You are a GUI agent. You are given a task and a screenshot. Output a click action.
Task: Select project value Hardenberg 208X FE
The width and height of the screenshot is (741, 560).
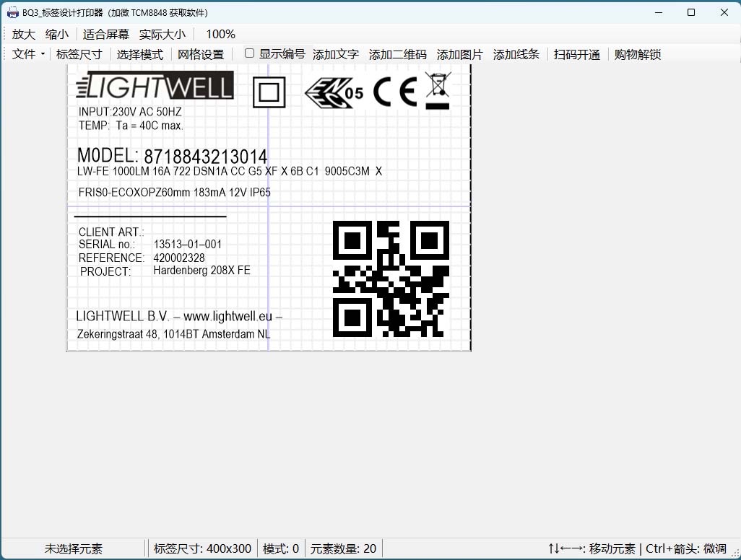pyautogui.click(x=201, y=271)
